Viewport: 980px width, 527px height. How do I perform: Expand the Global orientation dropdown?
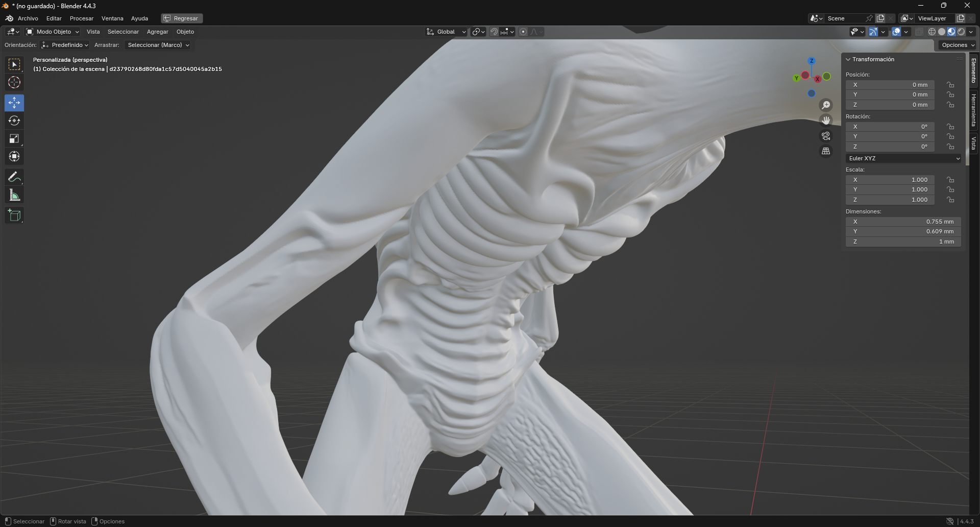pos(447,32)
